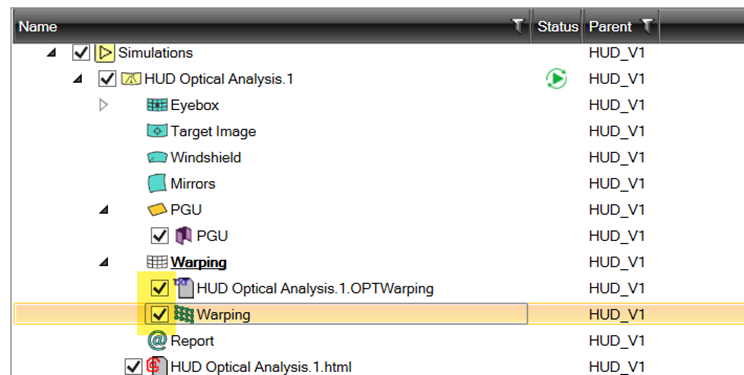Select the Eyebox grid icon

click(x=157, y=105)
